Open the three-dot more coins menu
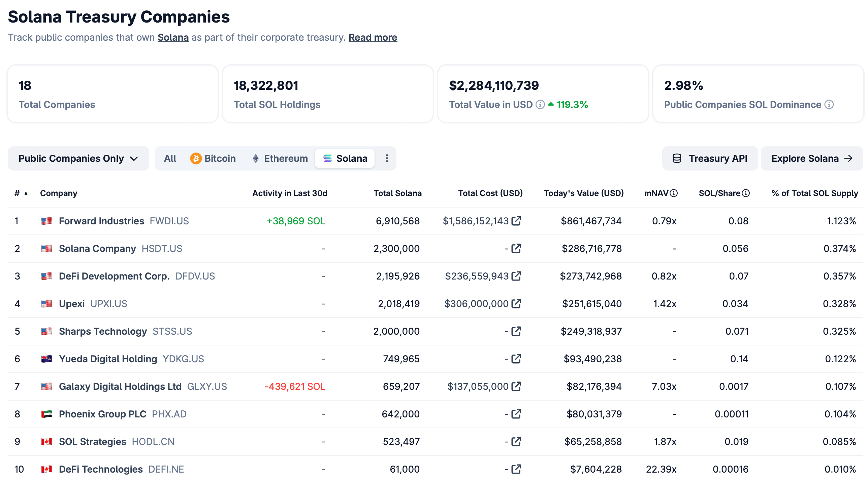868x480 pixels. point(387,158)
